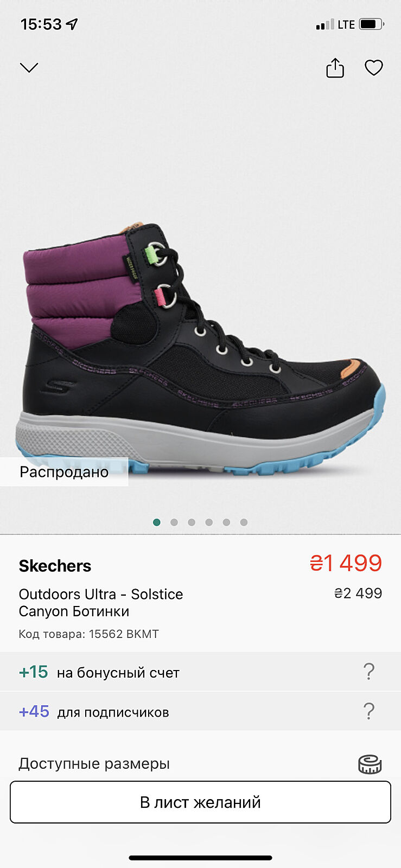Select the second image pagination dot
The width and height of the screenshot is (401, 868).
point(174,522)
